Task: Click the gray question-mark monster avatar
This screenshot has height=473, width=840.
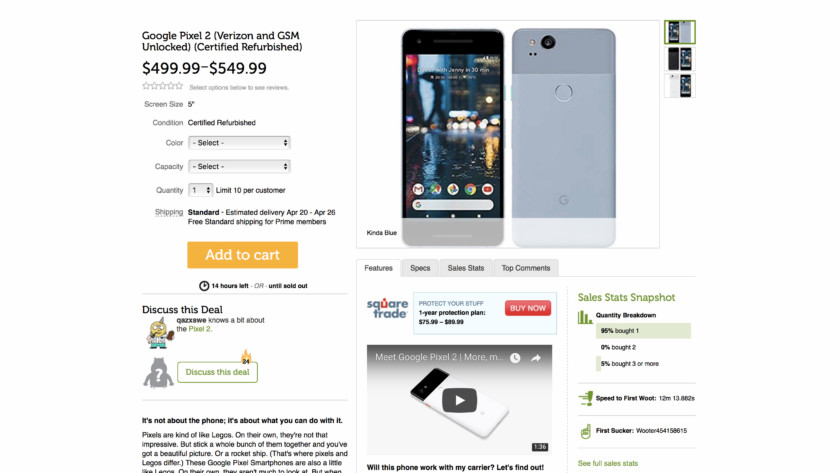Action: pyautogui.click(x=158, y=372)
